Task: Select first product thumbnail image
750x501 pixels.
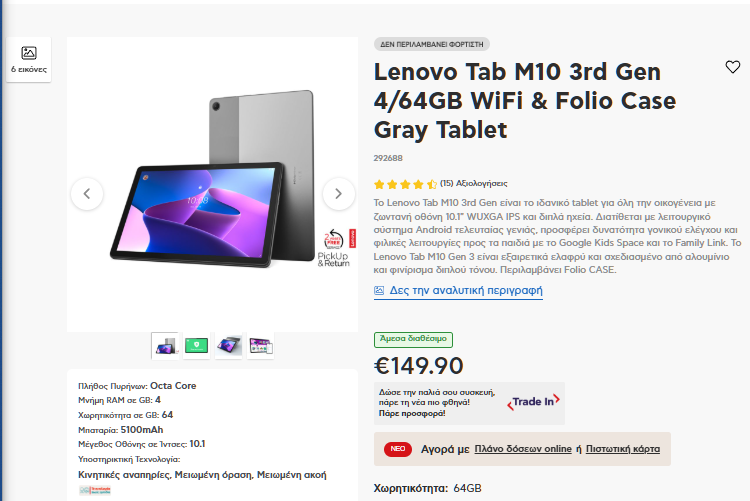Action: coord(165,345)
